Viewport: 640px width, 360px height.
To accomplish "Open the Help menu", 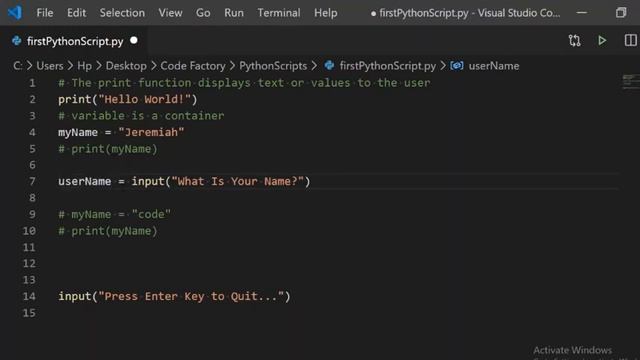I will point(325,13).
